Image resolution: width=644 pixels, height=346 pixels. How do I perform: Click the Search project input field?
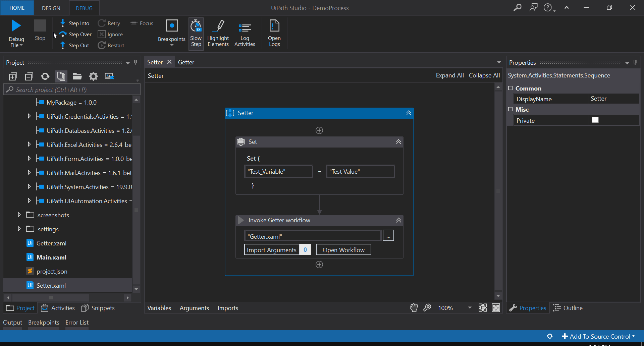[x=72, y=90]
